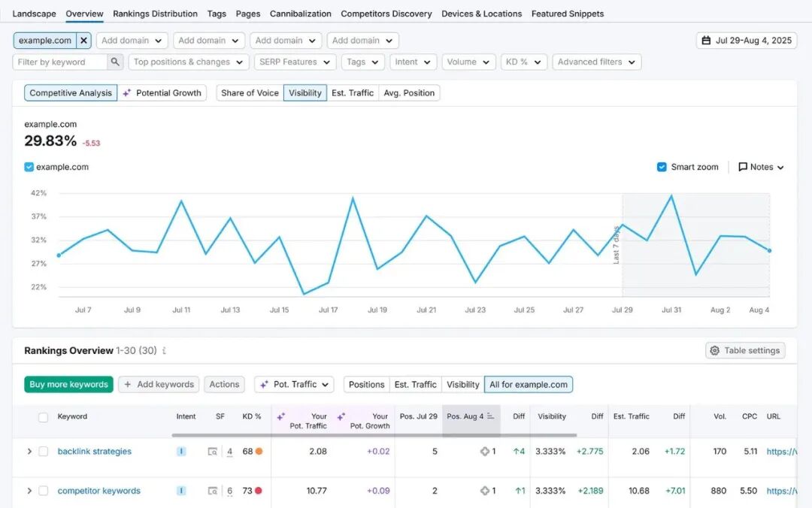
Task: Show the Positions table view
Action: (367, 384)
